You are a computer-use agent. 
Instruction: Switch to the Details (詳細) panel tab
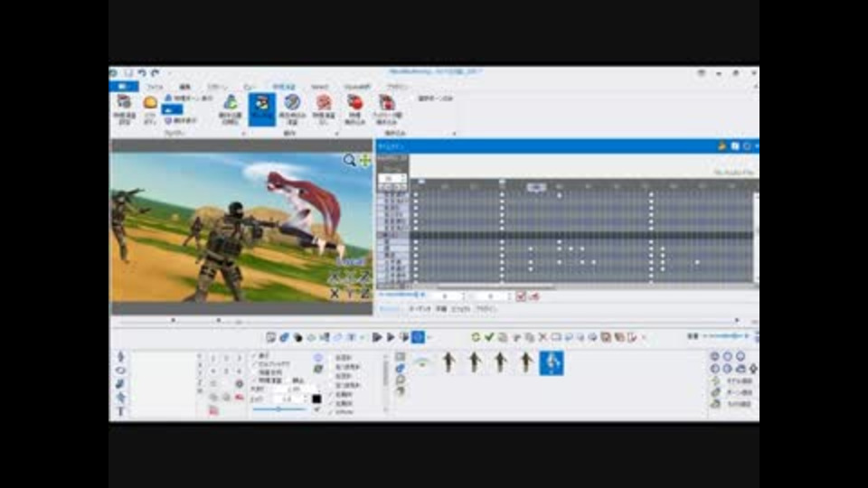tap(441, 309)
